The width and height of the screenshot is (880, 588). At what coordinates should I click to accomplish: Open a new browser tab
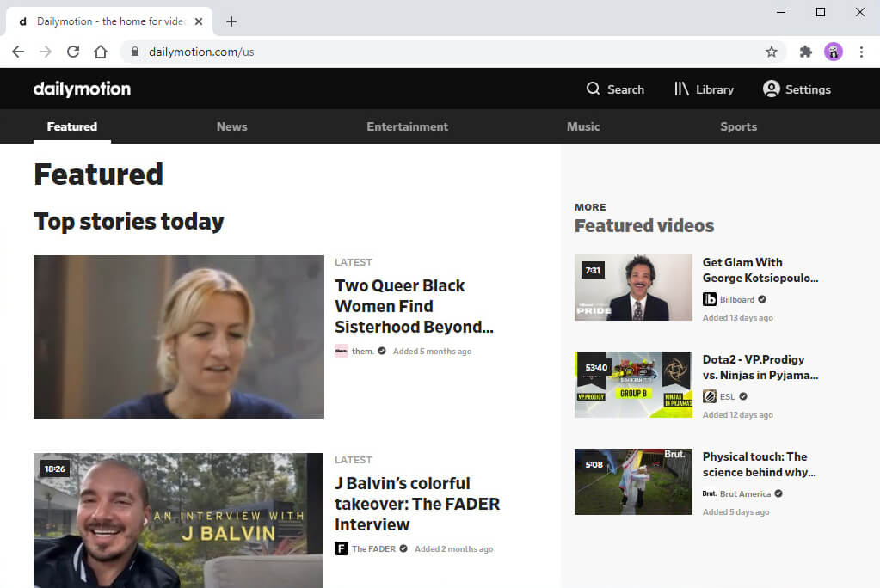[x=231, y=21]
